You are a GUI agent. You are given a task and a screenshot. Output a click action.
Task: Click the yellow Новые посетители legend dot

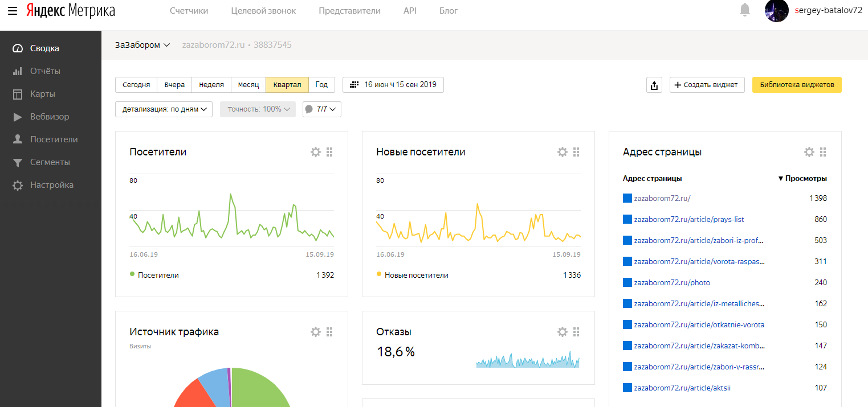[379, 274]
